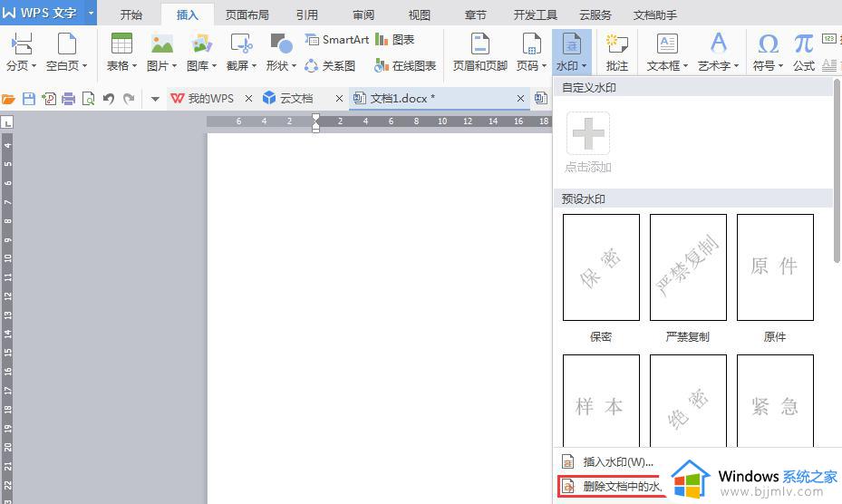Expand the 图库 dropdown arrow

tap(214, 66)
